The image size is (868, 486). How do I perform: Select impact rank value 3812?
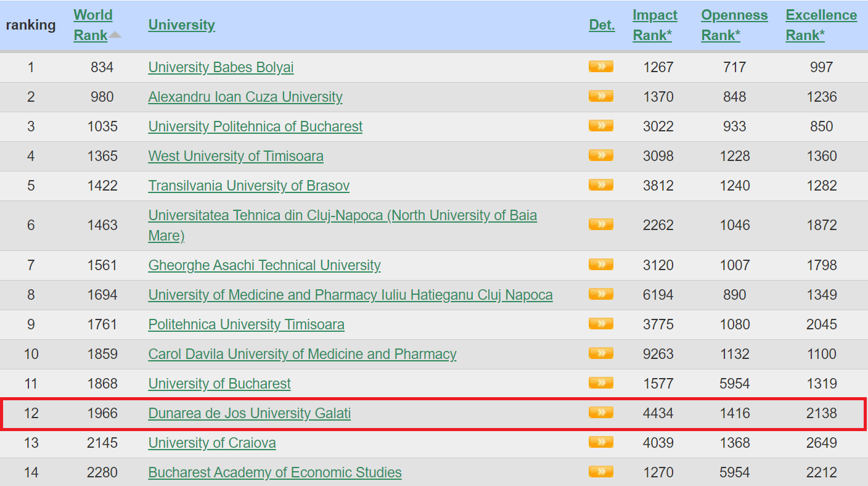pos(658,186)
